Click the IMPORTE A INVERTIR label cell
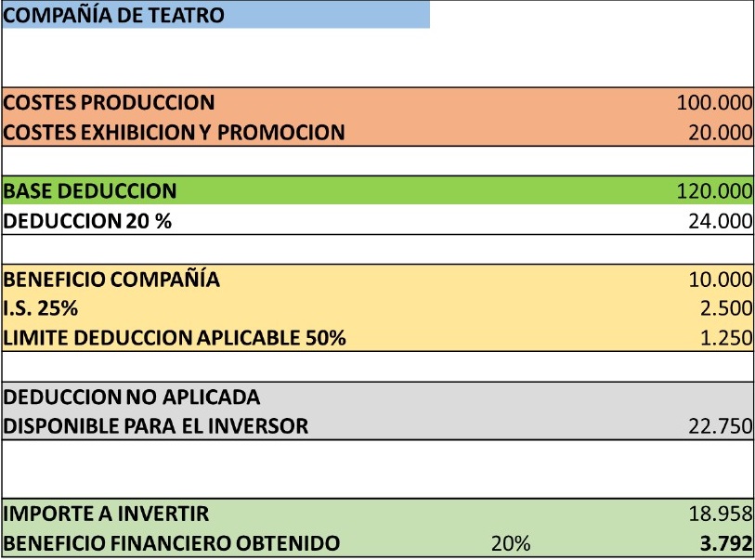The height and width of the screenshot is (560, 755). tap(107, 514)
